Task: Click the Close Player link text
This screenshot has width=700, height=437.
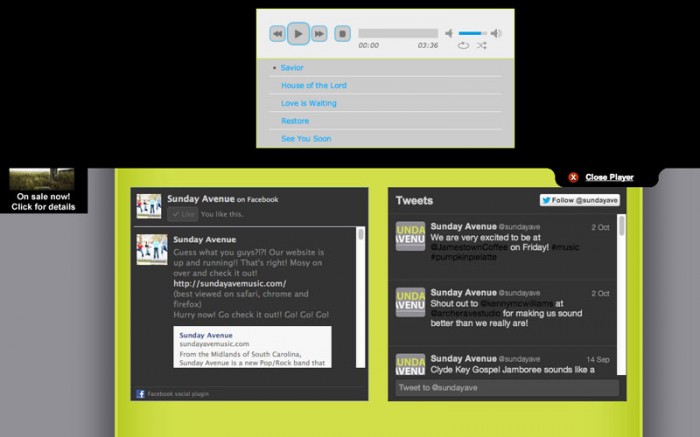Action: point(609,177)
